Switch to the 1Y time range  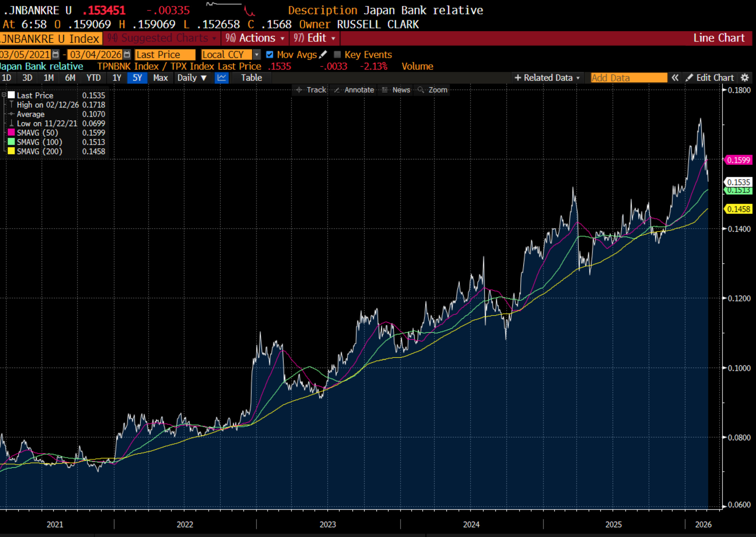point(117,78)
